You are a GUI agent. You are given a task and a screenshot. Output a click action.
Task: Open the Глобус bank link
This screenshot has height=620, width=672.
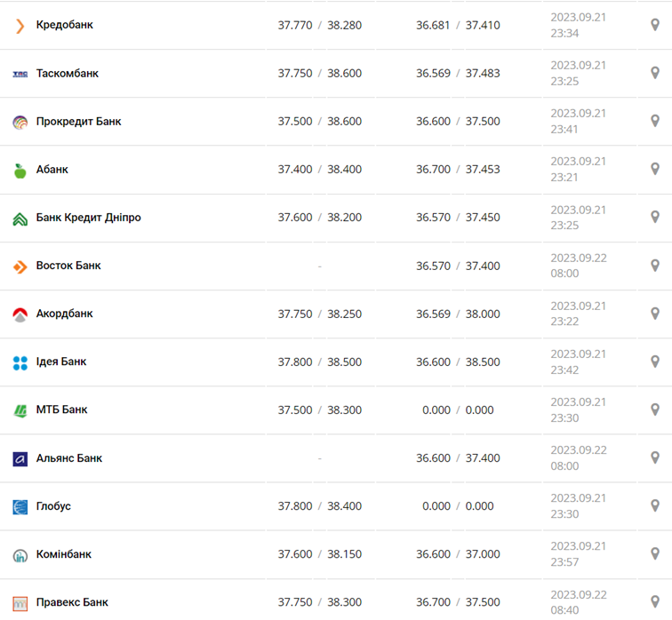[x=53, y=506]
